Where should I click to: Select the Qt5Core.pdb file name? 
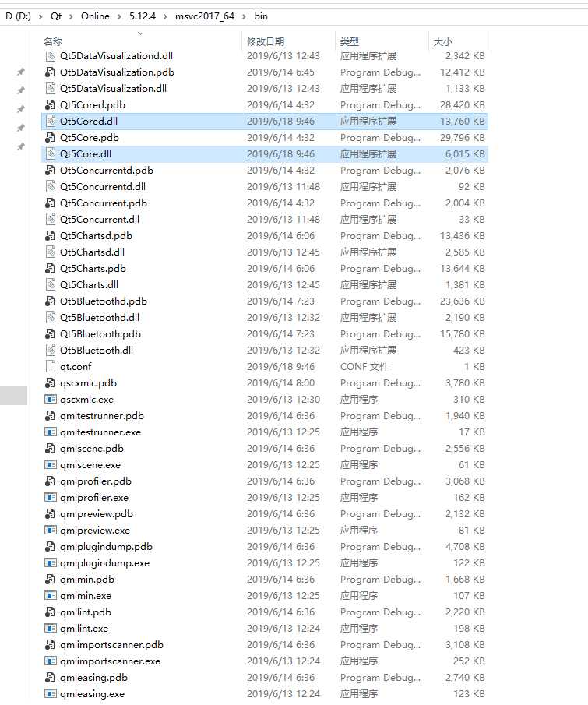point(90,138)
